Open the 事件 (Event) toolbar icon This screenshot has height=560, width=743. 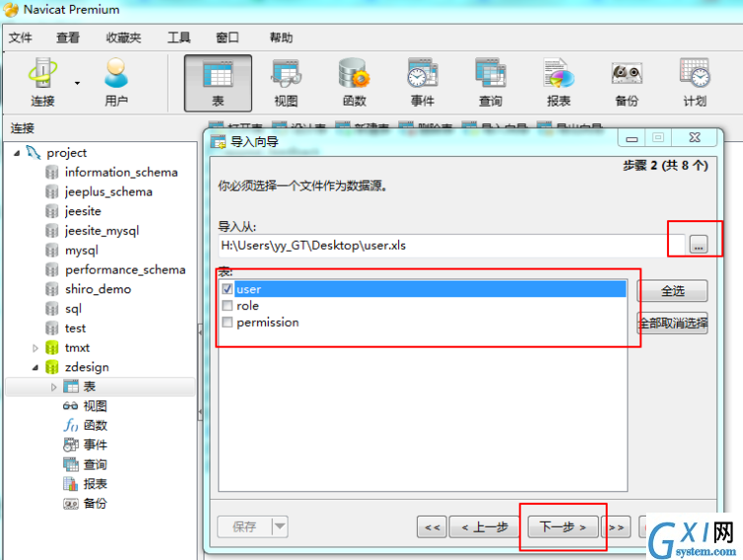(423, 82)
